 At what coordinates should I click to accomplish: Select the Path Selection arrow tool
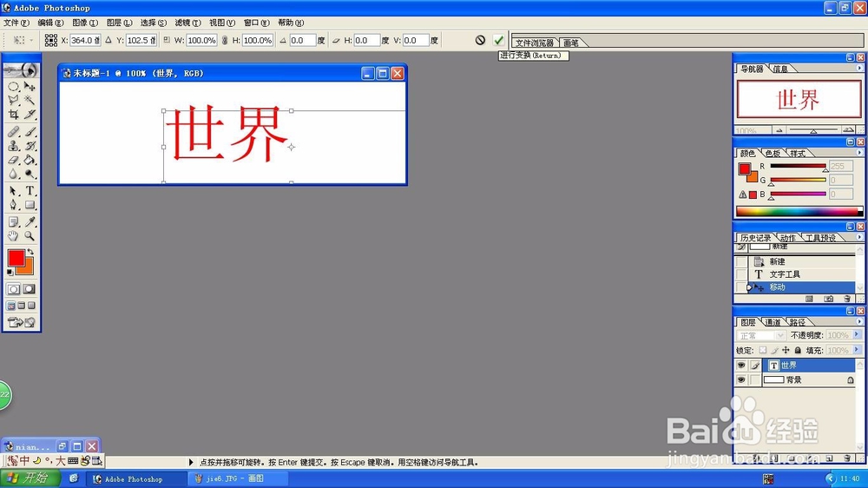pos(13,191)
